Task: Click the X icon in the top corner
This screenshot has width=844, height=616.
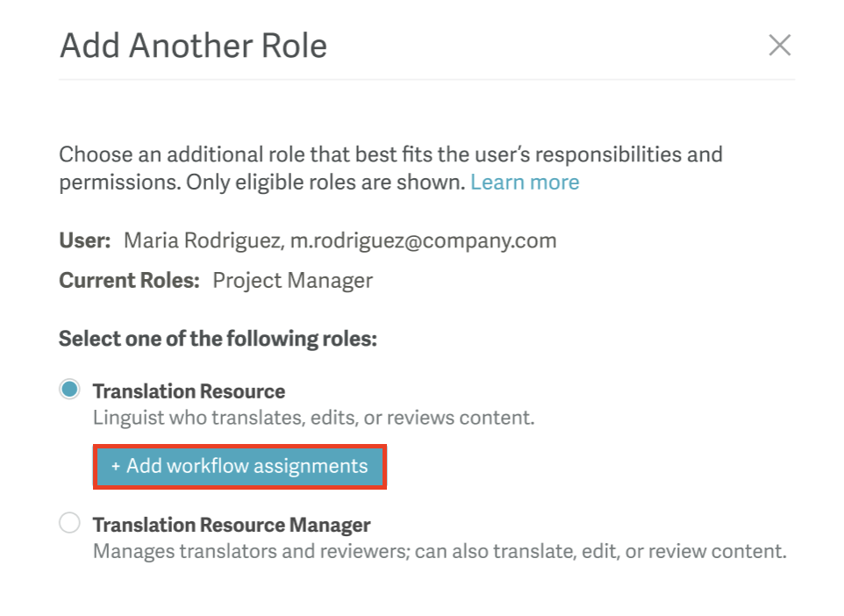Action: (779, 45)
